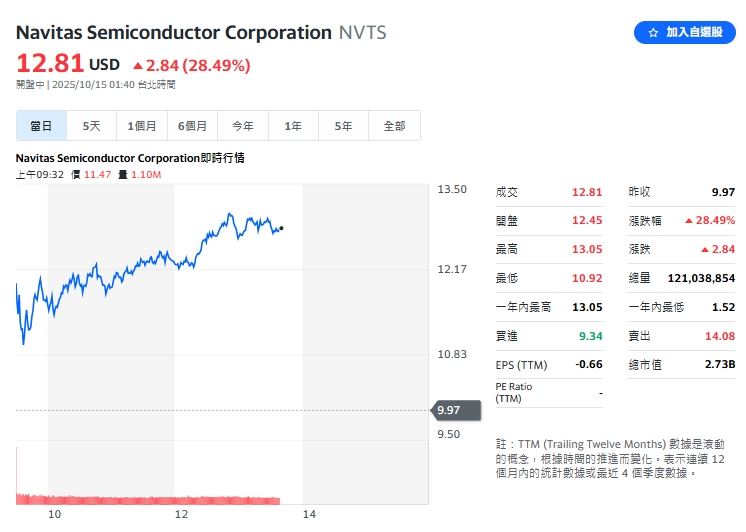
Task: Switch to the 5天 chart range
Action: (92, 126)
